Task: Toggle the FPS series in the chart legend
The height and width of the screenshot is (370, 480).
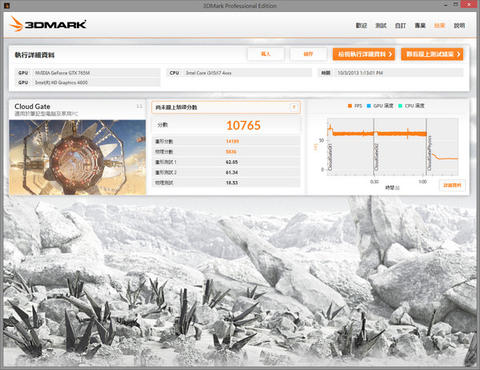Action: tap(355, 106)
